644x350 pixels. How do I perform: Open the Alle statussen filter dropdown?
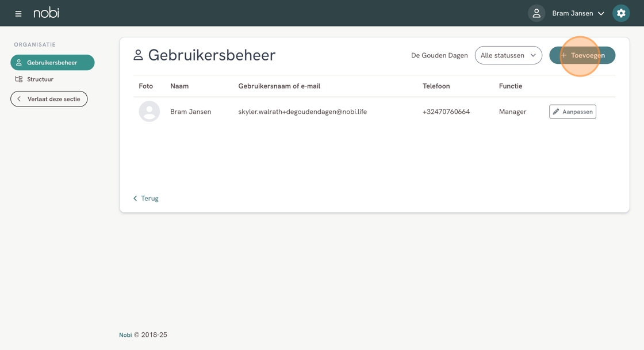coord(508,55)
